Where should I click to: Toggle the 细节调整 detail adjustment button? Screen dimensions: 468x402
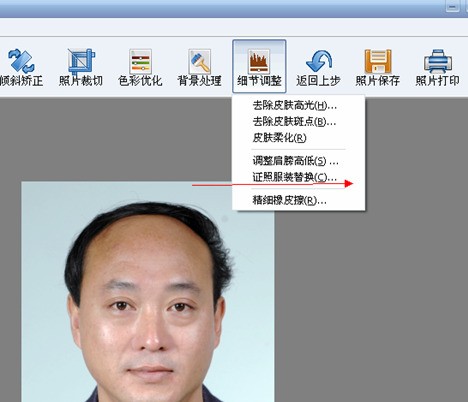tap(259, 66)
